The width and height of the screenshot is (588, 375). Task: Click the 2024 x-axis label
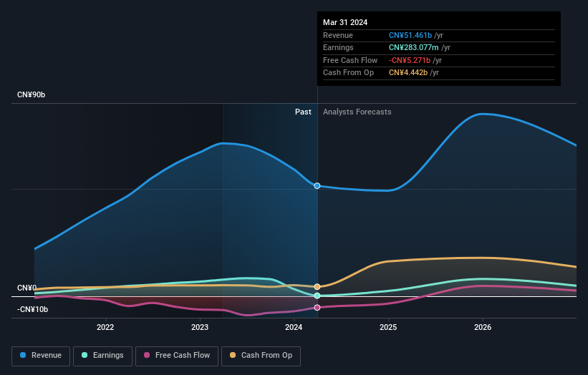294,327
